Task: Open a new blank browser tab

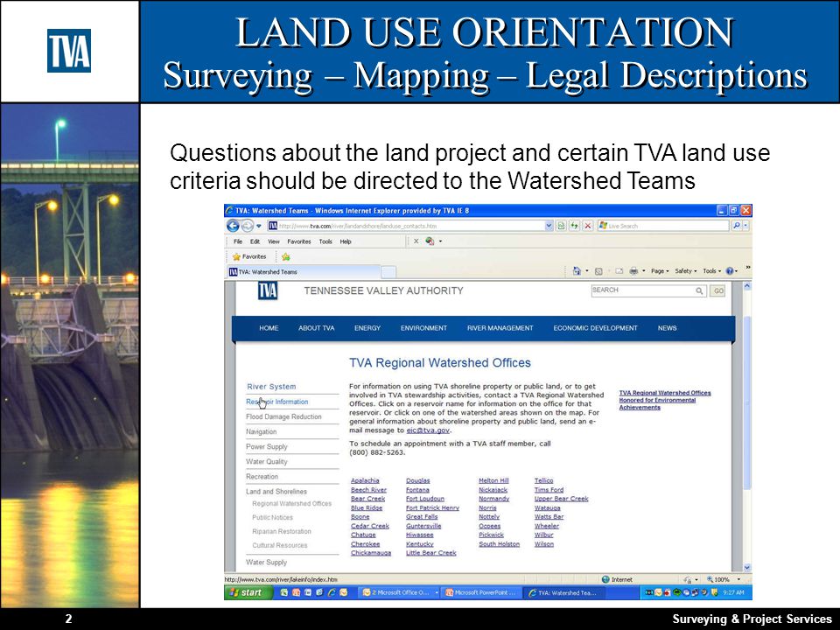Action: [388, 272]
